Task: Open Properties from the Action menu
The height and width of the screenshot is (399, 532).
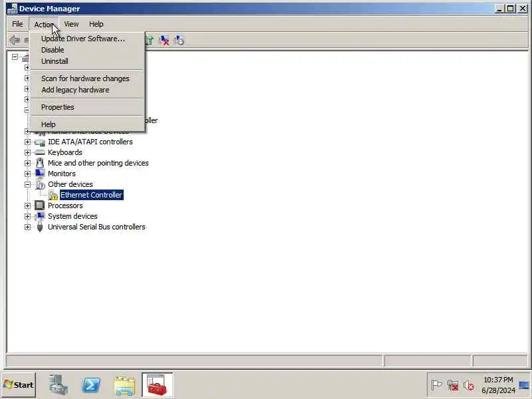Action: click(x=87, y=107)
